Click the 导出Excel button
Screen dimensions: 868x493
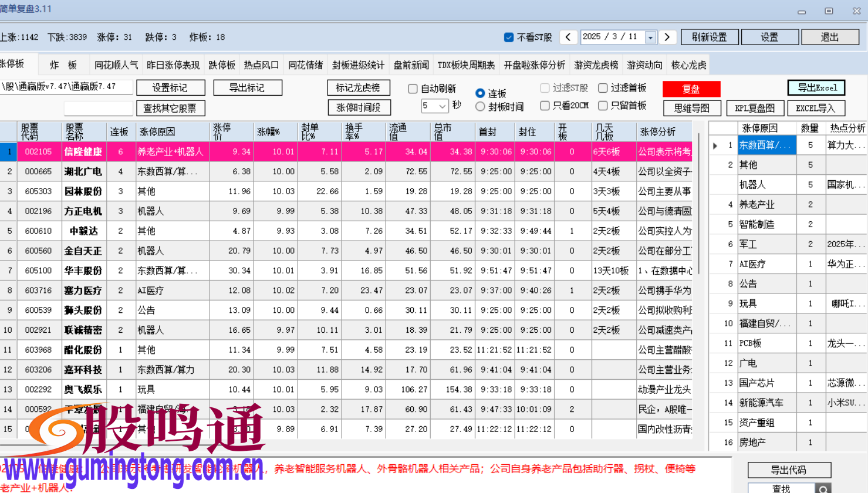816,87
